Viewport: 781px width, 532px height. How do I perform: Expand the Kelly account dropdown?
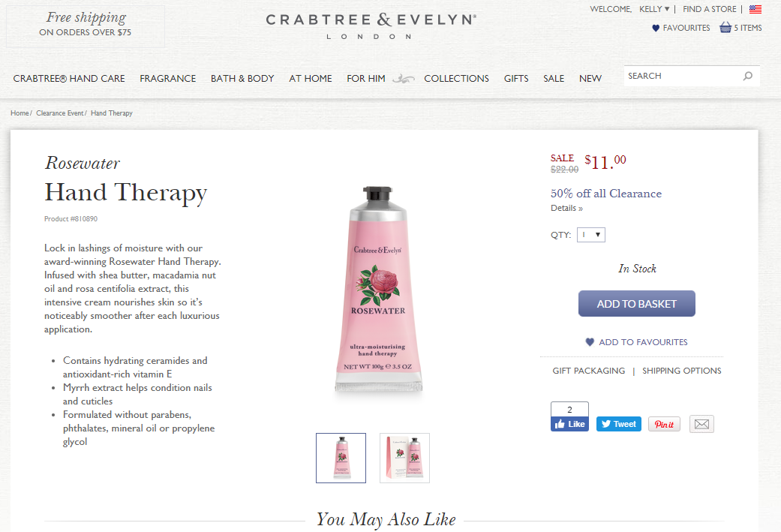coord(654,9)
